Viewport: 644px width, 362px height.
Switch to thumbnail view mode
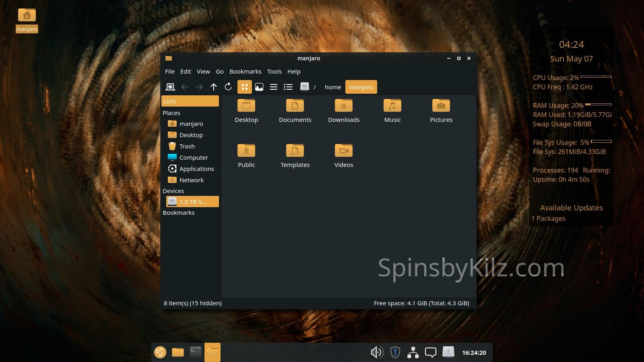[259, 87]
